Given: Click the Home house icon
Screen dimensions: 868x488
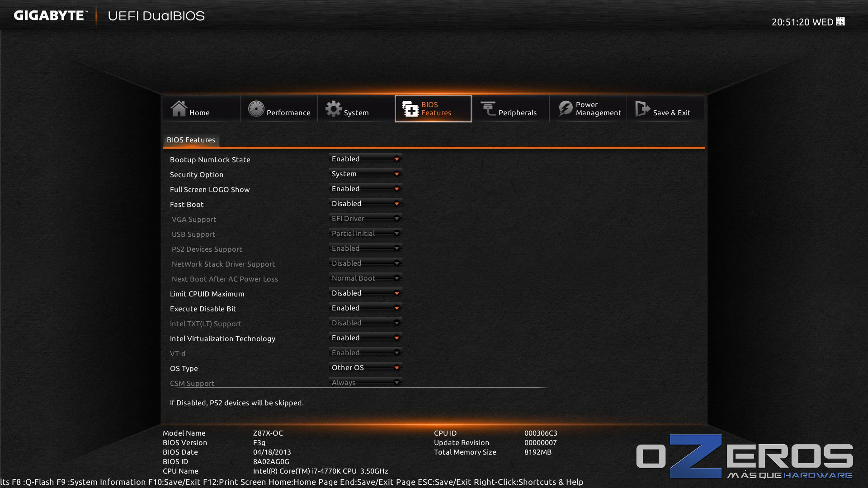Looking at the screenshot, I should tap(179, 108).
